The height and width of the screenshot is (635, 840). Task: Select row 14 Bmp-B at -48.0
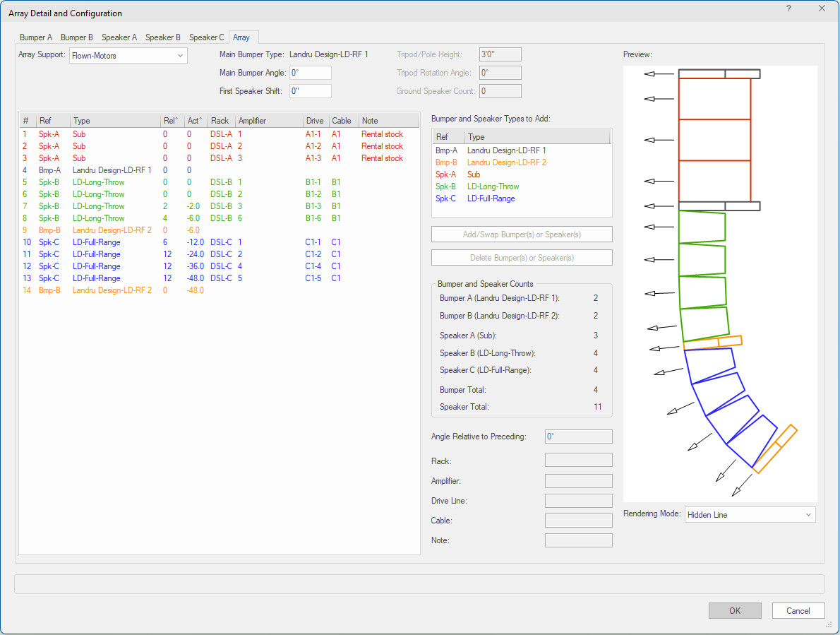(219, 290)
